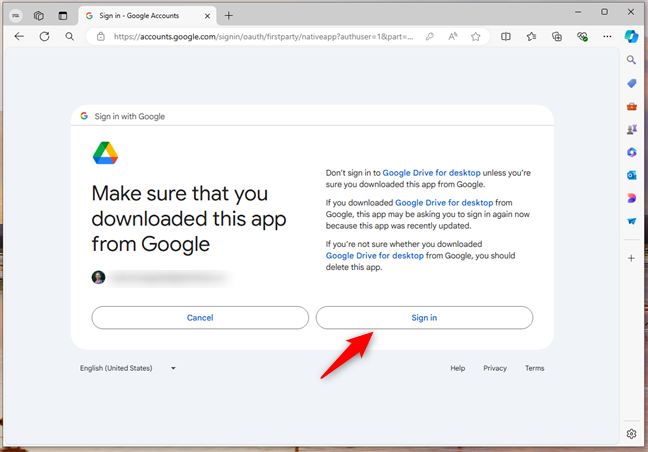Click the Sign in button

click(x=424, y=318)
